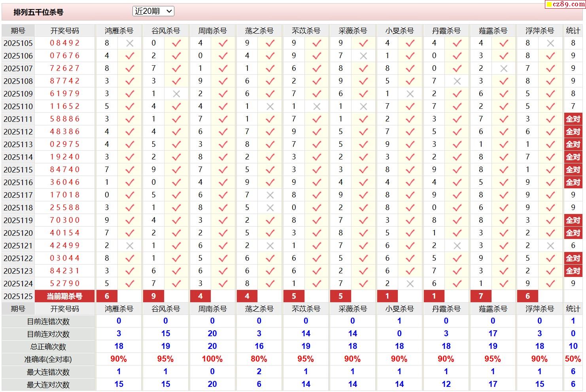Click the 期号 header in the top header row
Screen dimensions: 586x392
18,31
